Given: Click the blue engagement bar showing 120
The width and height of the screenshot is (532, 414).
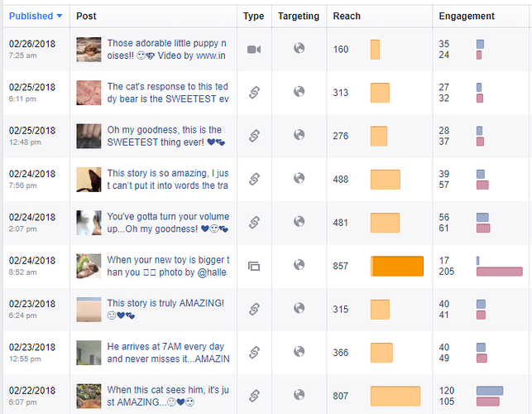Looking at the screenshot, I should coord(489,390).
